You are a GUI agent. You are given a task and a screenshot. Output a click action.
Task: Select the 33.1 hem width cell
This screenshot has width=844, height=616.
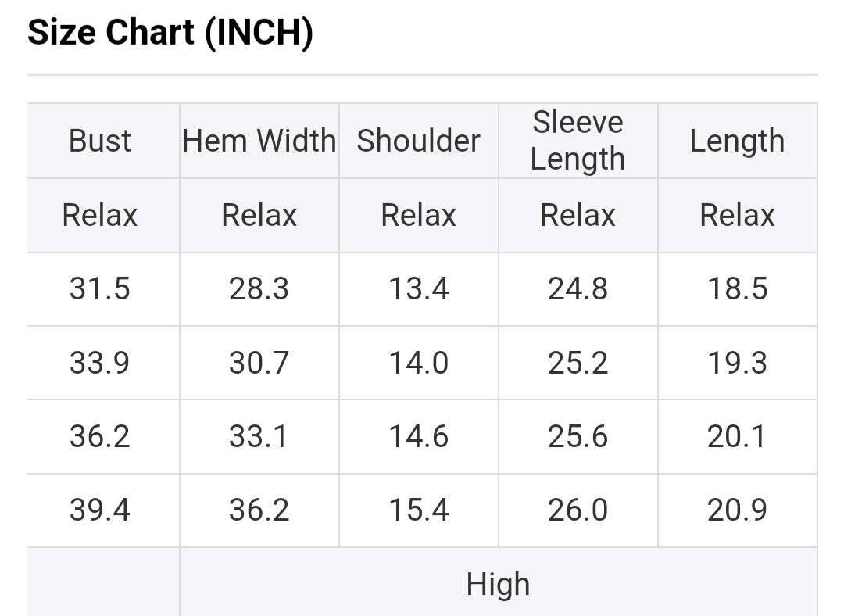(x=259, y=436)
